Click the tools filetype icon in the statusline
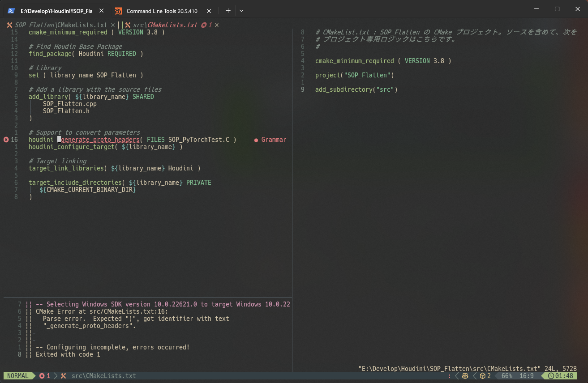Image resolution: width=588 pixels, height=383 pixels. point(63,376)
